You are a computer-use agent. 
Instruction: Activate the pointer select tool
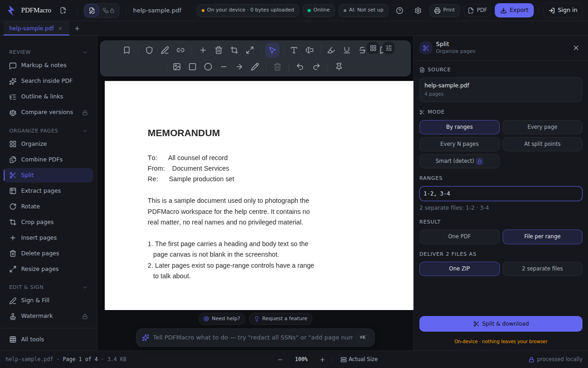tap(272, 50)
